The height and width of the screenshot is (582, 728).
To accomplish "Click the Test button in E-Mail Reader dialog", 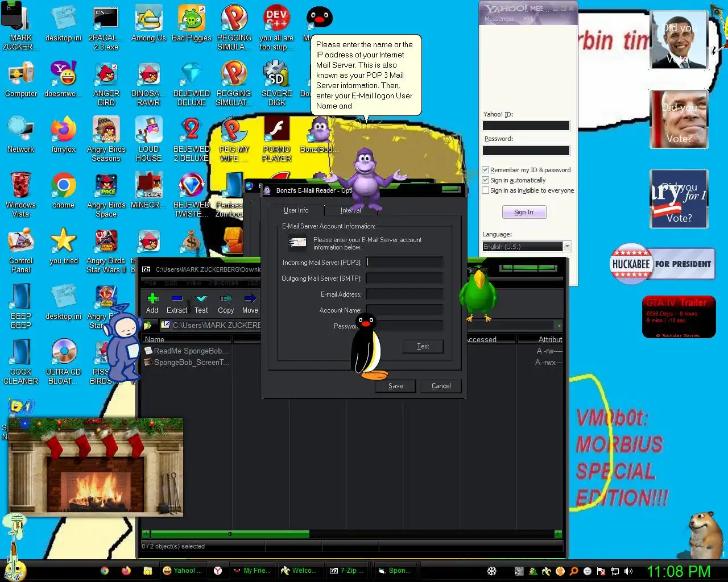I will [x=423, y=346].
